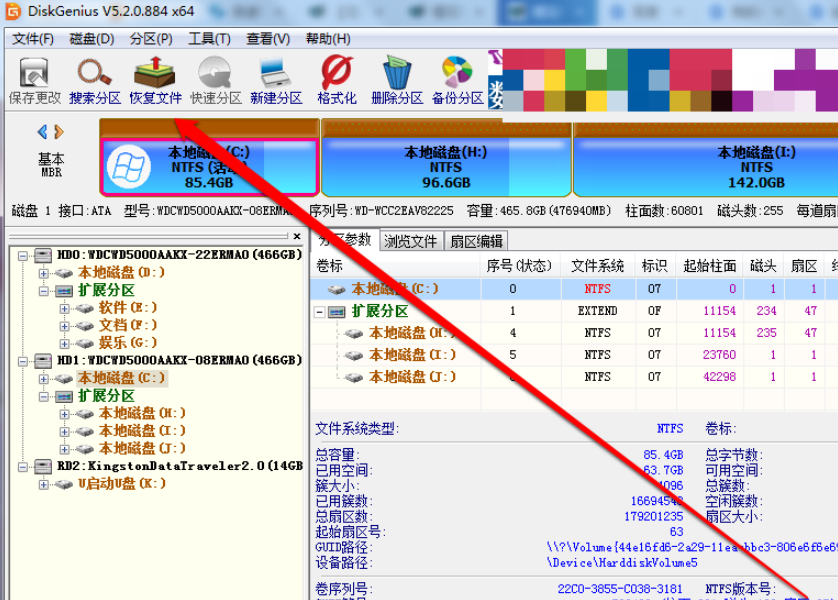This screenshot has width=838, height=600.
Task: Open the 备份分区 (Backup Partition) tool
Action: pos(457,80)
